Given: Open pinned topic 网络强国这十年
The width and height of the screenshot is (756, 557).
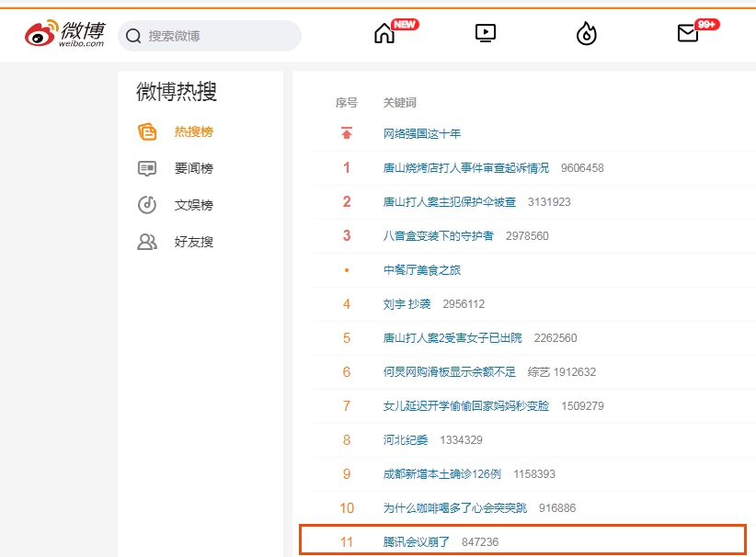Looking at the screenshot, I should [x=420, y=134].
